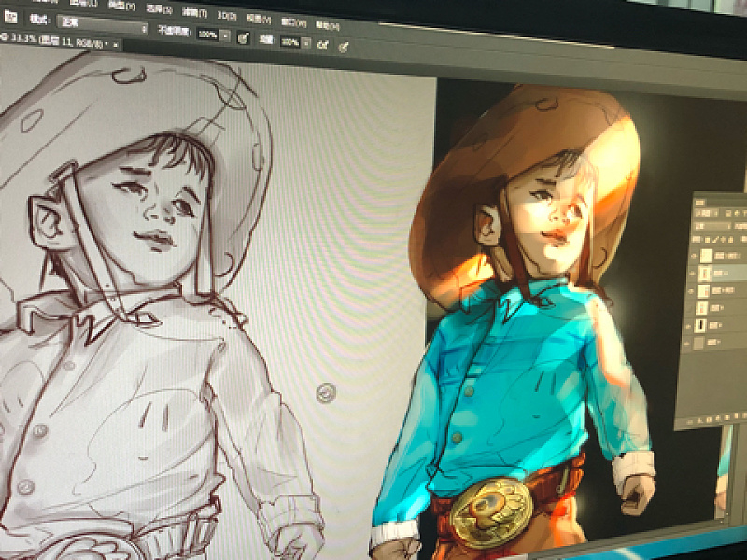Click the flow percentage value field
Screen dimensions: 747x560
pyautogui.click(x=289, y=42)
